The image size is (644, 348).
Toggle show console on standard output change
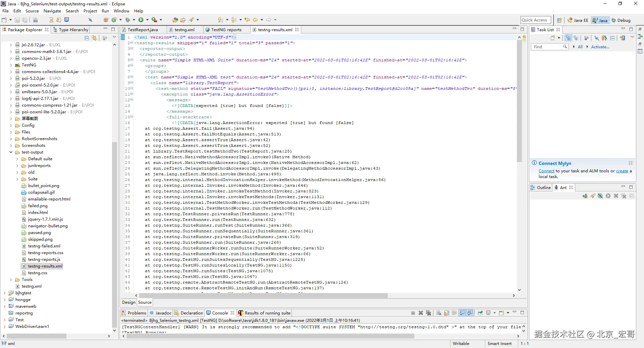[463, 313]
